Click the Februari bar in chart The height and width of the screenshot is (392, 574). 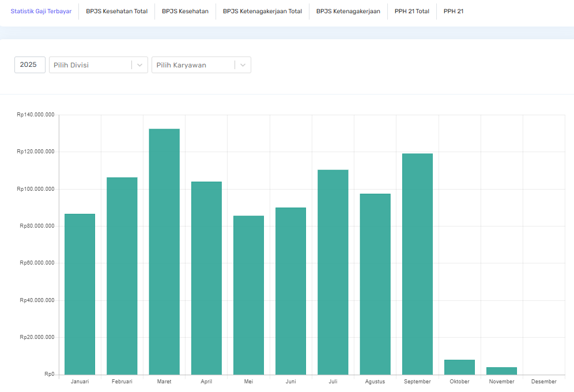[x=122, y=276]
